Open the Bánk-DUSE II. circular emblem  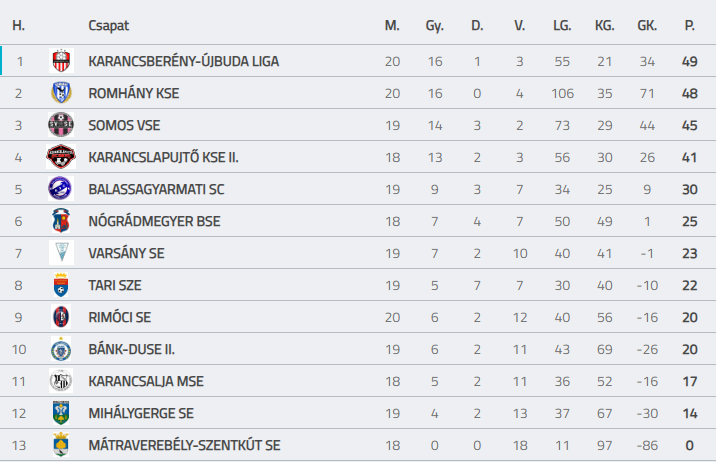click(x=61, y=349)
